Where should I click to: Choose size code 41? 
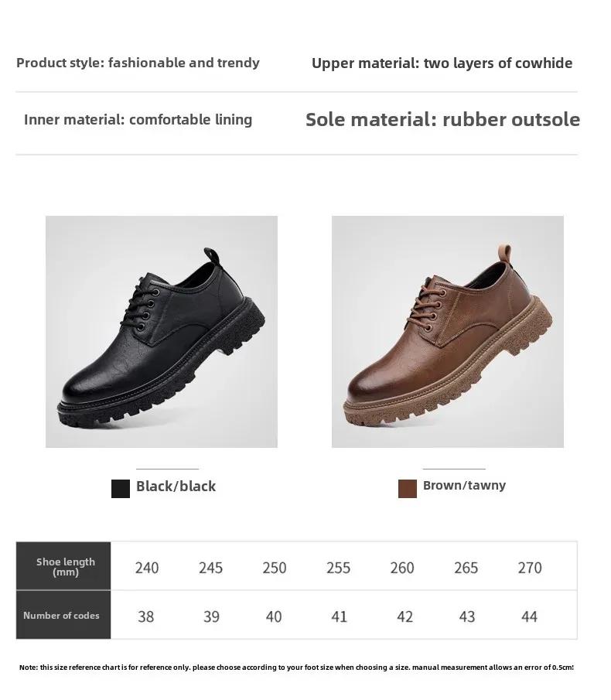340,617
